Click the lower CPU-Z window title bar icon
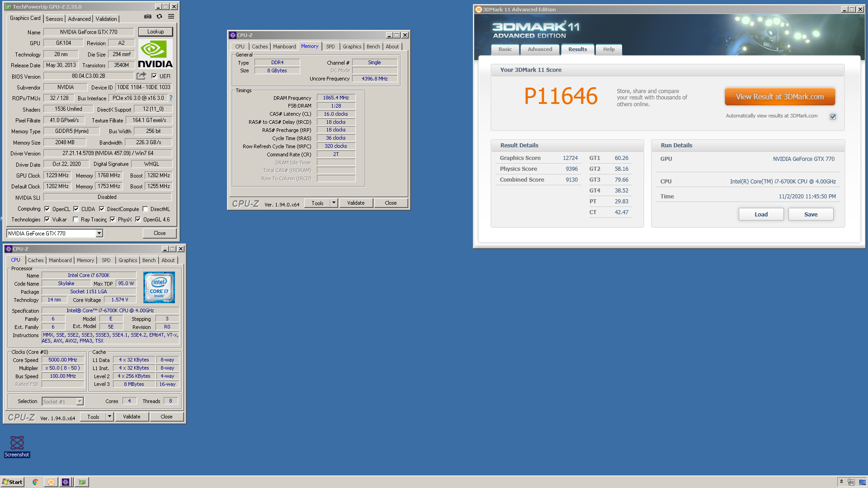This screenshot has width=868, height=488. tap(9, 249)
